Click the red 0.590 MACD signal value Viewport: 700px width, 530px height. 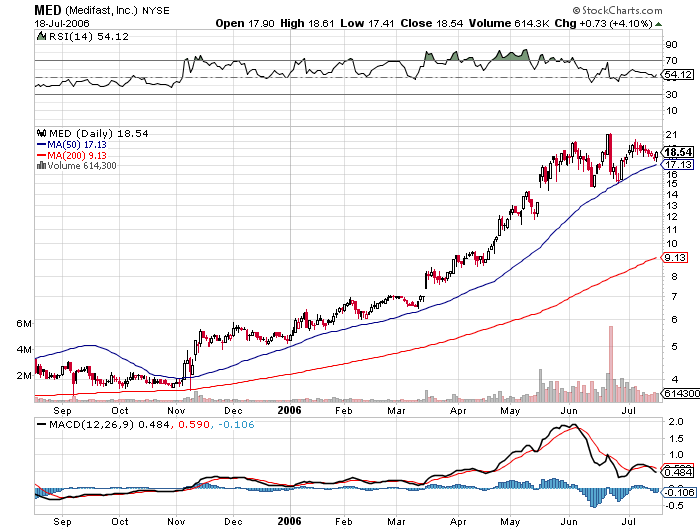coord(193,424)
